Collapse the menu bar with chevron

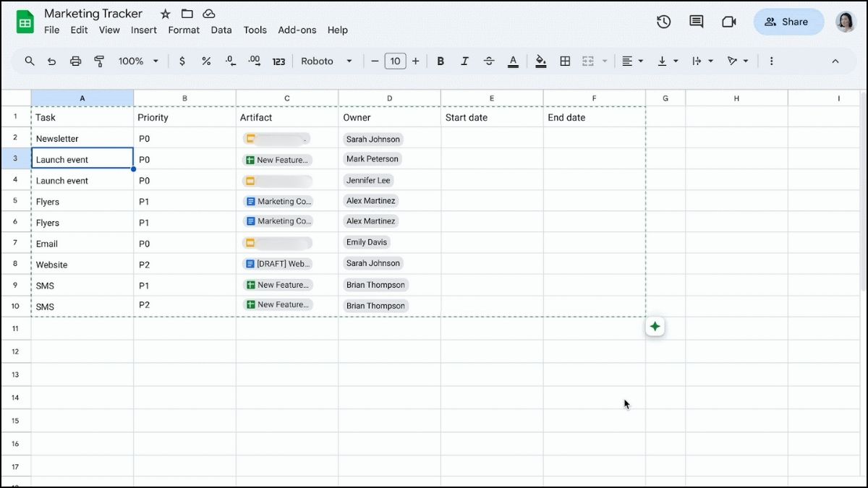(x=835, y=61)
